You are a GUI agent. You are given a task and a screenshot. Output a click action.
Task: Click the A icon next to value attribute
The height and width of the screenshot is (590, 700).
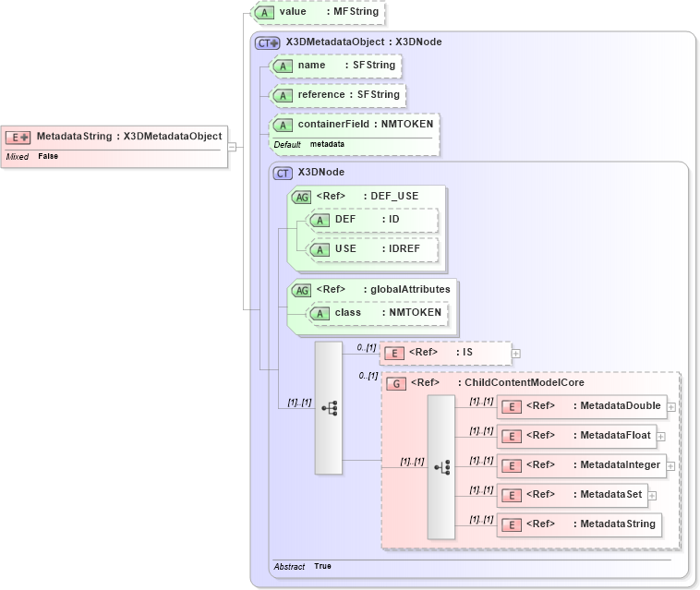264,13
